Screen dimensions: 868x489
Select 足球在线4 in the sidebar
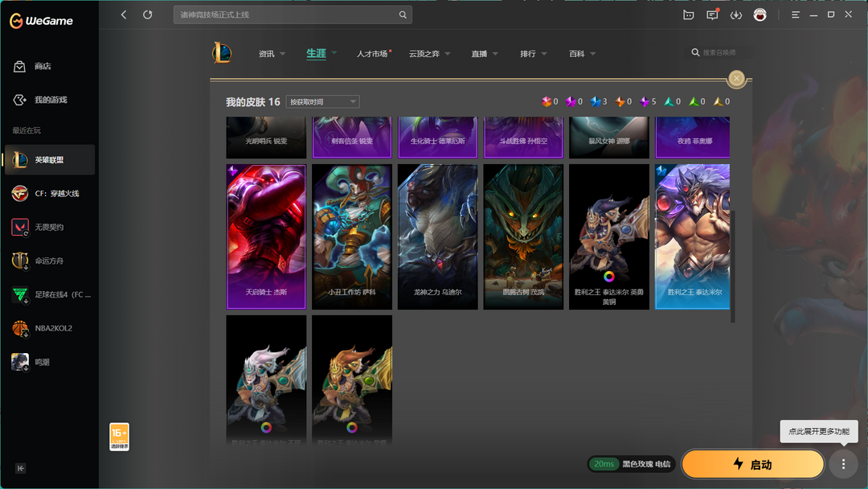pyautogui.click(x=50, y=294)
